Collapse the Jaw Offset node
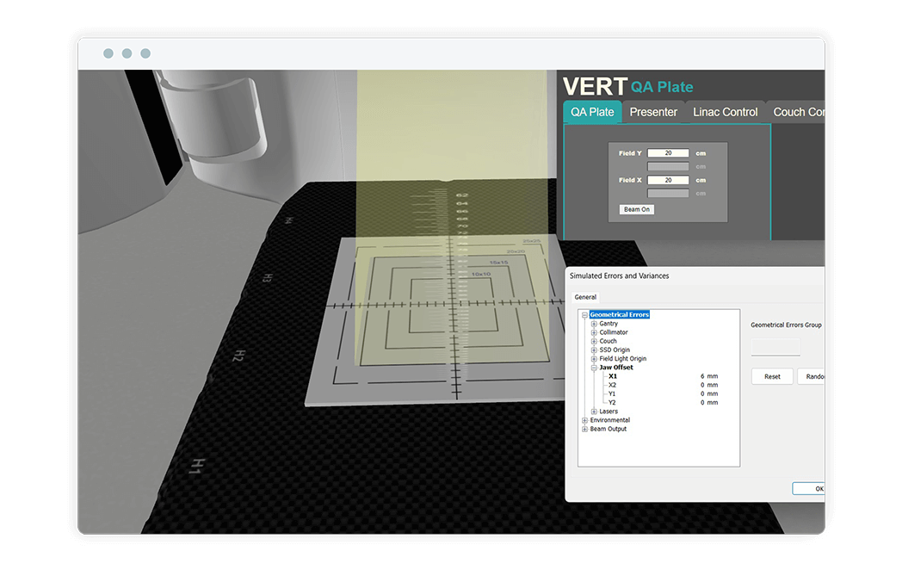This screenshot has width=902, height=588. 594,367
